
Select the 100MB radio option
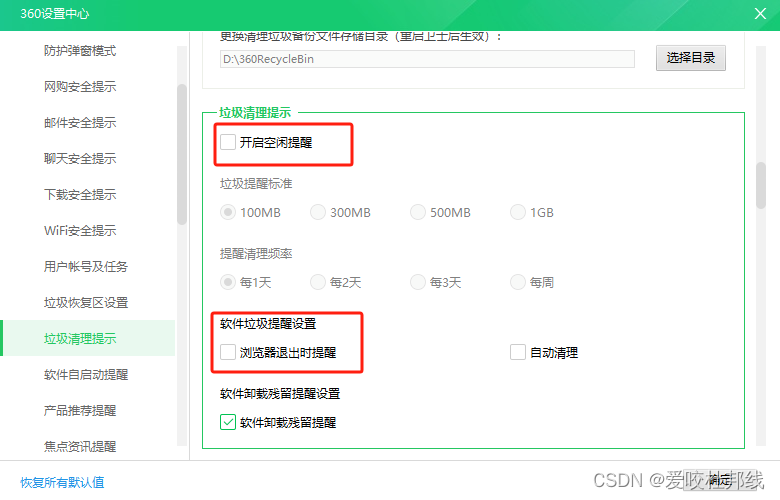coord(228,212)
